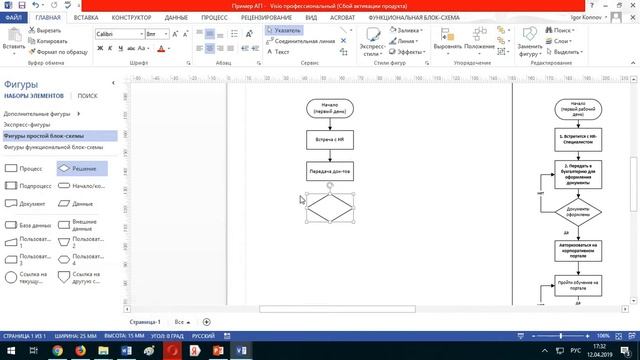Image resolution: width=640 pixels, height=360 pixels.
Task: Pick the База данных shape
Action: (28, 225)
